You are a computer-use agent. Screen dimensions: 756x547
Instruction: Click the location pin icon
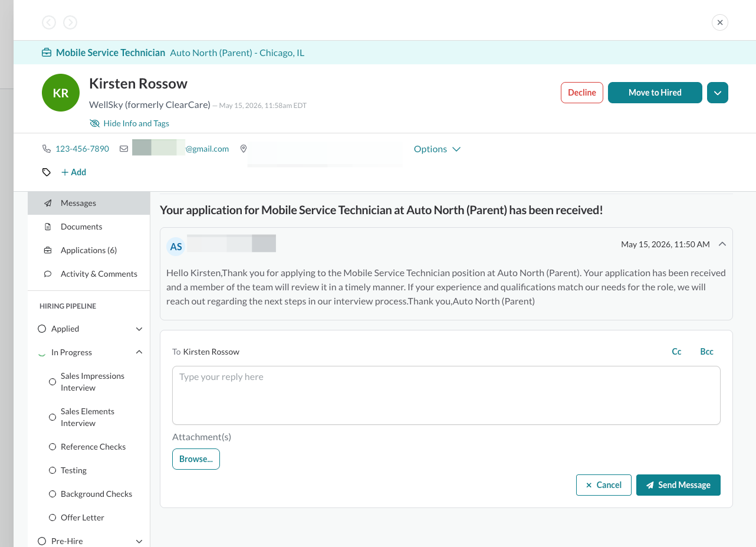(x=244, y=149)
